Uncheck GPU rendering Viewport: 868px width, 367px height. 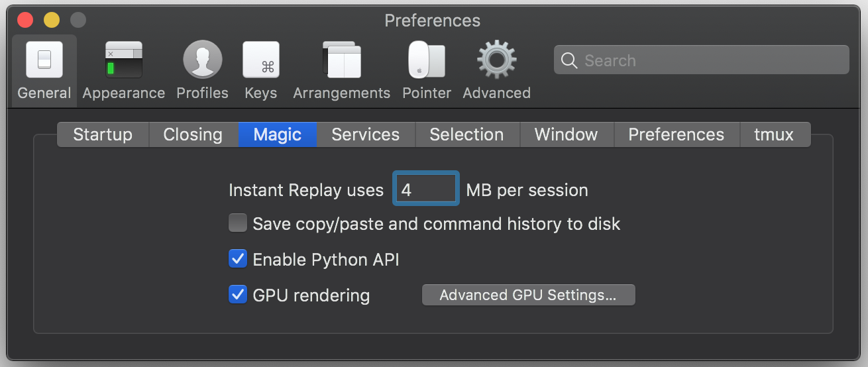point(238,295)
